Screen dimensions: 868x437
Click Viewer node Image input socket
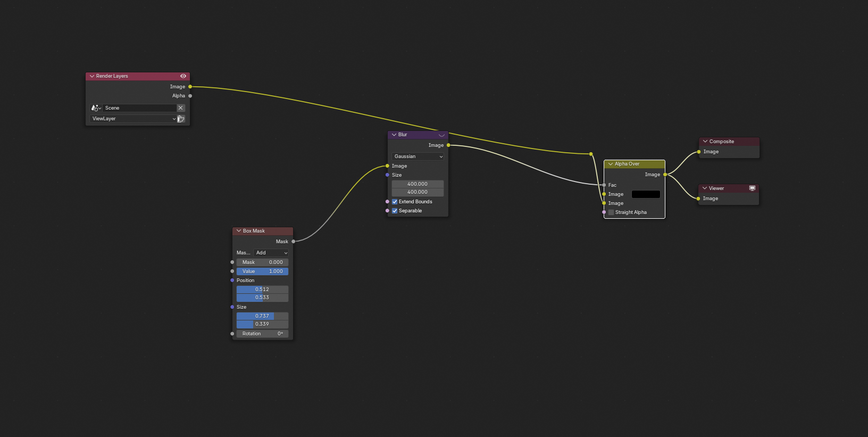pos(698,199)
